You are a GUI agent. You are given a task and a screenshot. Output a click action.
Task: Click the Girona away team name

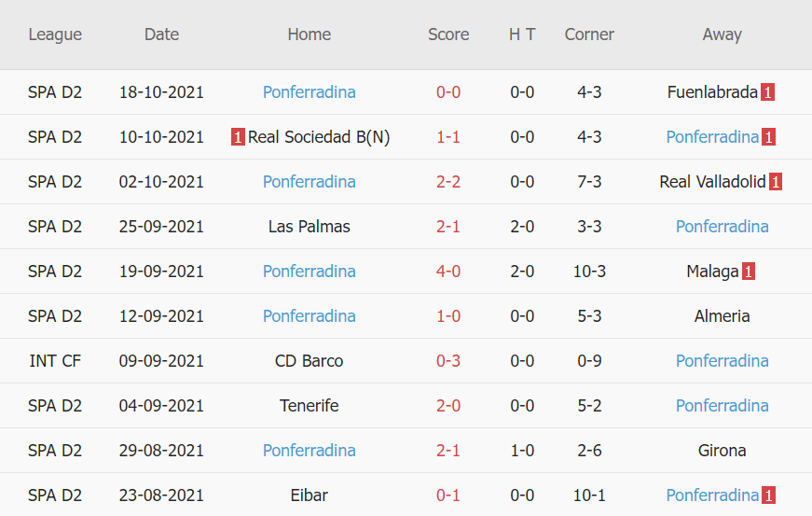pos(722,451)
